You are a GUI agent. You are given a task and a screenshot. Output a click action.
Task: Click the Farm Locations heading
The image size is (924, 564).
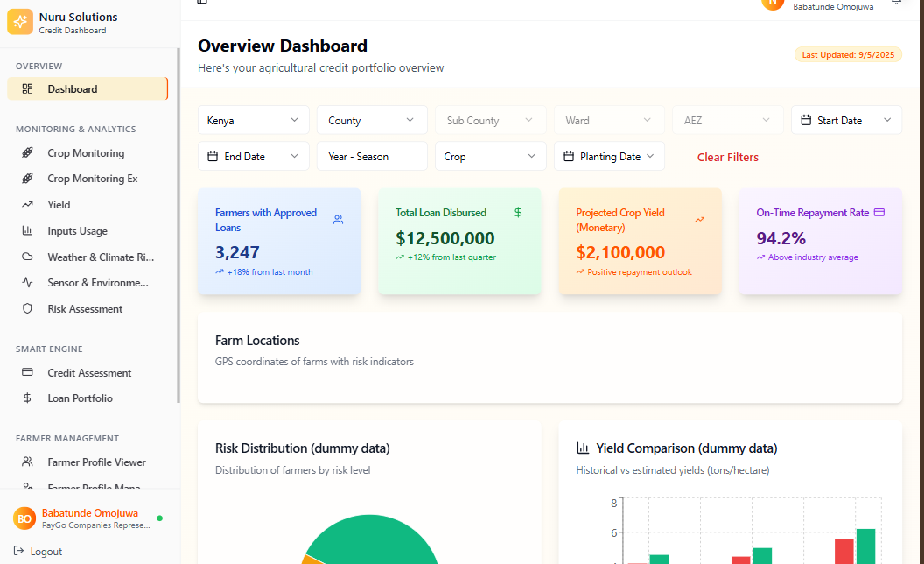[257, 341]
